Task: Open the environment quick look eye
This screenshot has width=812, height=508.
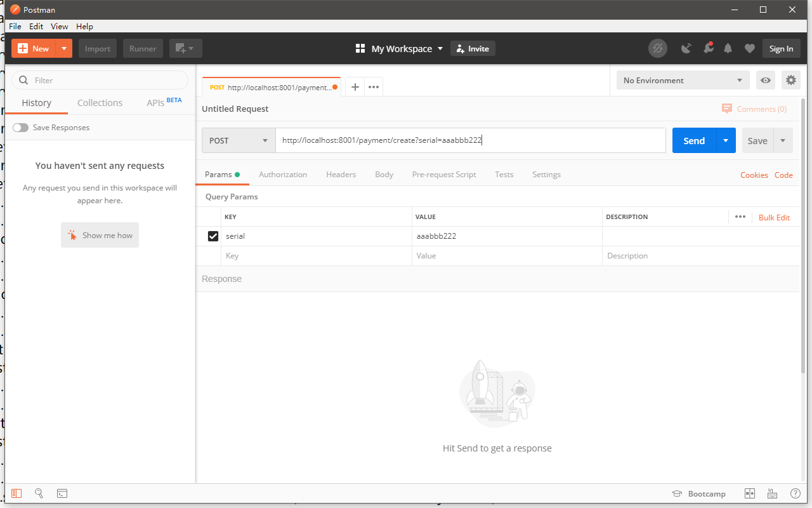Action: (766, 80)
